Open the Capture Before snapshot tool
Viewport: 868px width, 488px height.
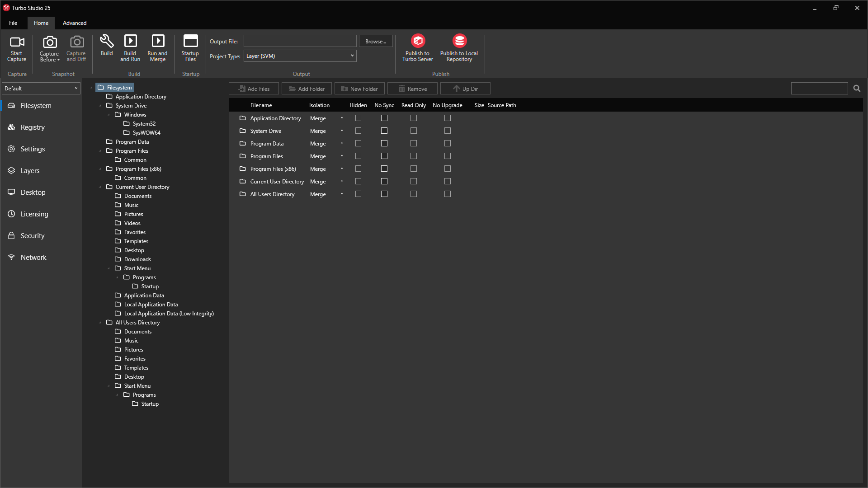coord(49,48)
